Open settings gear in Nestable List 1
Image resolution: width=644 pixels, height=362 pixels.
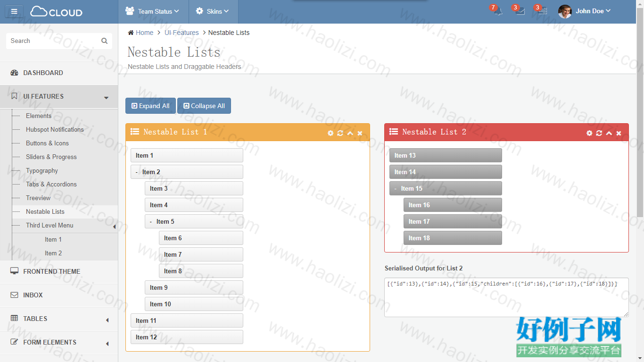coord(330,133)
